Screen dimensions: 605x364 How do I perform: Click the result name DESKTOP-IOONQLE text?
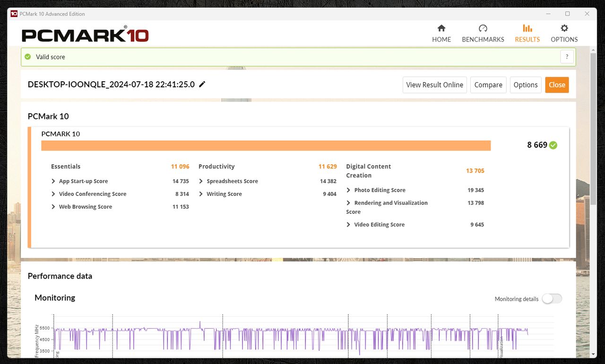pos(111,85)
